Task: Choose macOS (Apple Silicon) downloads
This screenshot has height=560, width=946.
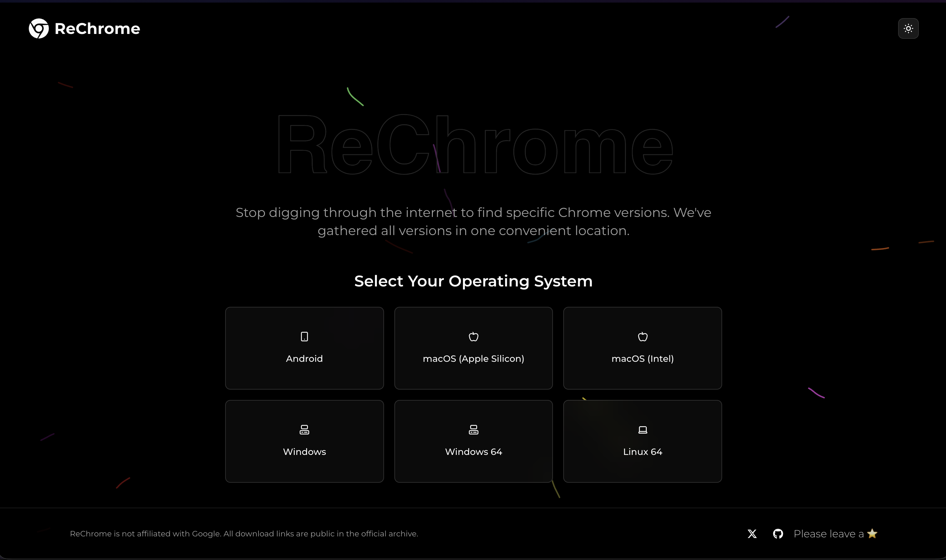Action: pyautogui.click(x=473, y=348)
